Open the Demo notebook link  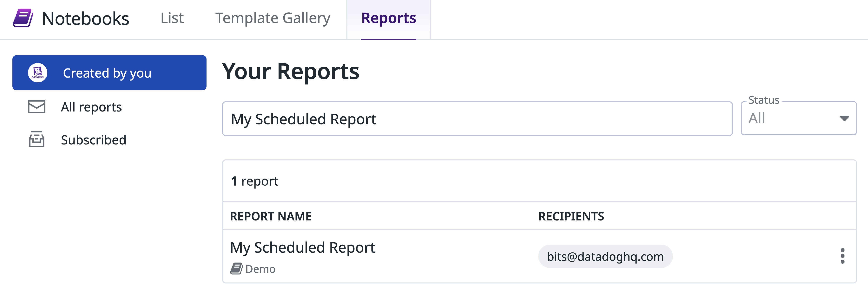(260, 269)
